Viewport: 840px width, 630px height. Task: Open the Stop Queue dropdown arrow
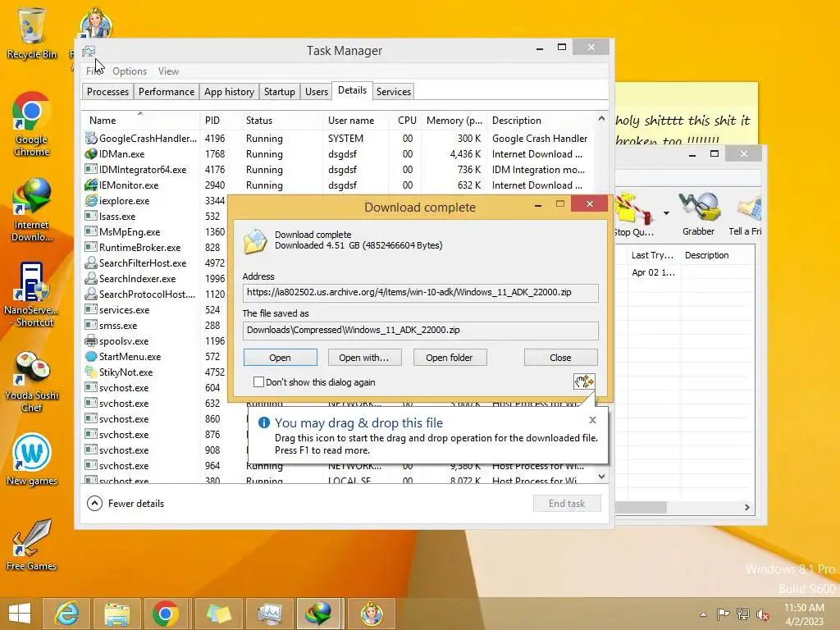666,213
